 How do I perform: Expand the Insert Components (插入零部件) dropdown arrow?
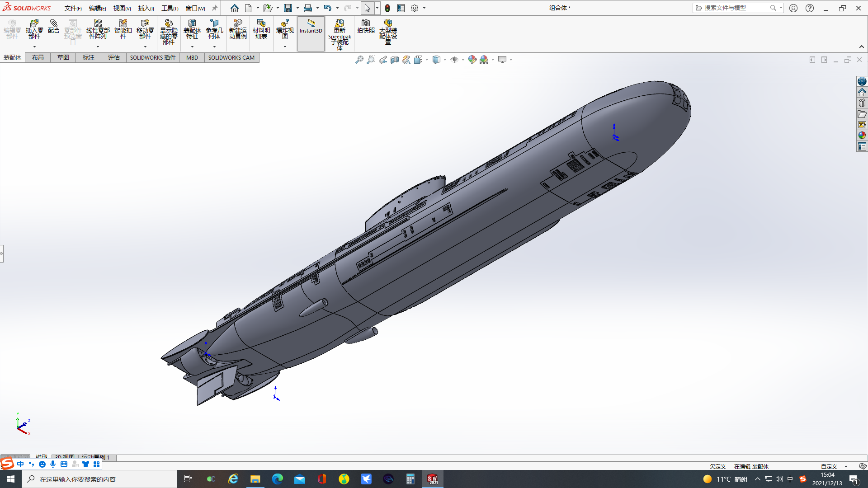click(34, 47)
